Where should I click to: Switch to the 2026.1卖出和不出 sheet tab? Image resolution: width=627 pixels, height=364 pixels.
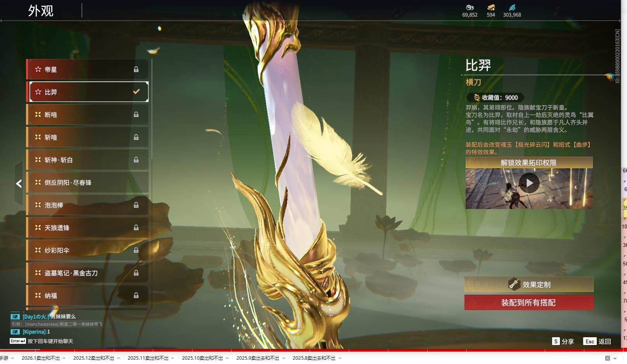pyautogui.click(x=41, y=358)
